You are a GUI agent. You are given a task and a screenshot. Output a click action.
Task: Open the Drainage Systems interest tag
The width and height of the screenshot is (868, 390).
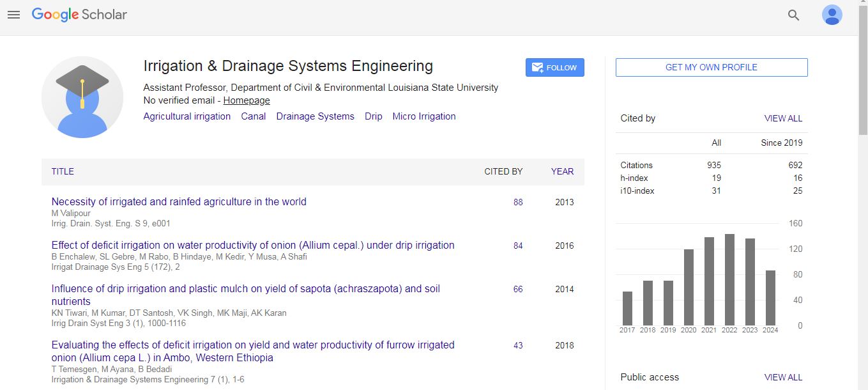(x=315, y=116)
